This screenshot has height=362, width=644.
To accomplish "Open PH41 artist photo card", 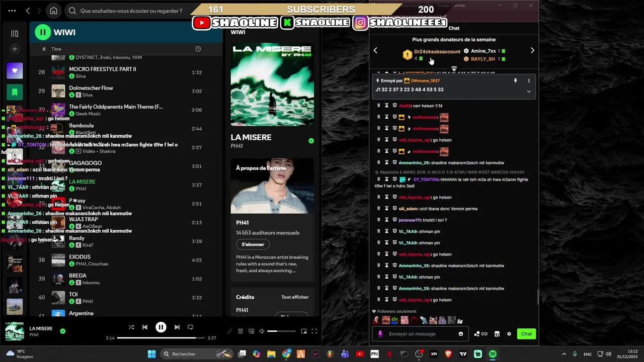I will pyautogui.click(x=272, y=186).
